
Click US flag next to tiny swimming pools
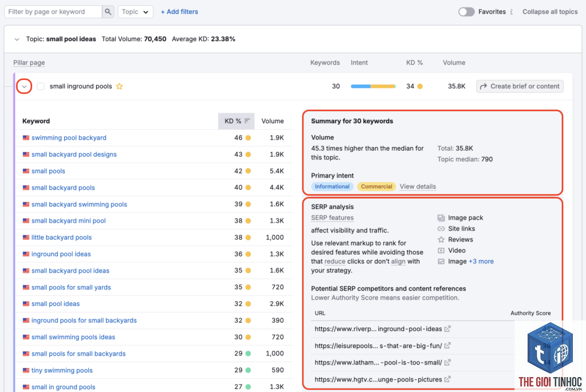pos(26,370)
